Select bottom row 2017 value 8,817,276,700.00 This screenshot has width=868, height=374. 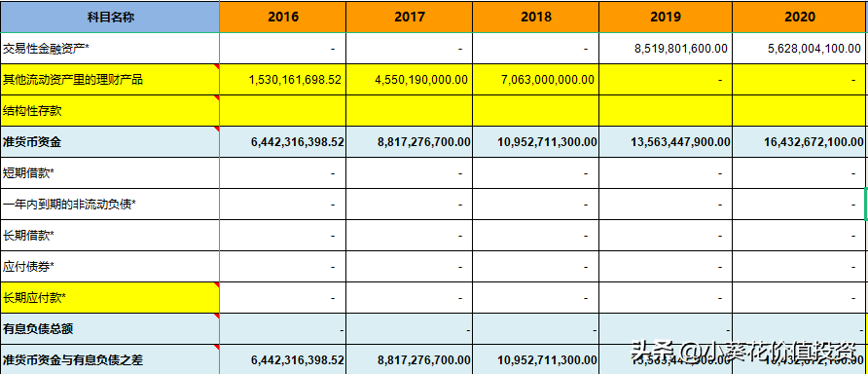point(424,360)
